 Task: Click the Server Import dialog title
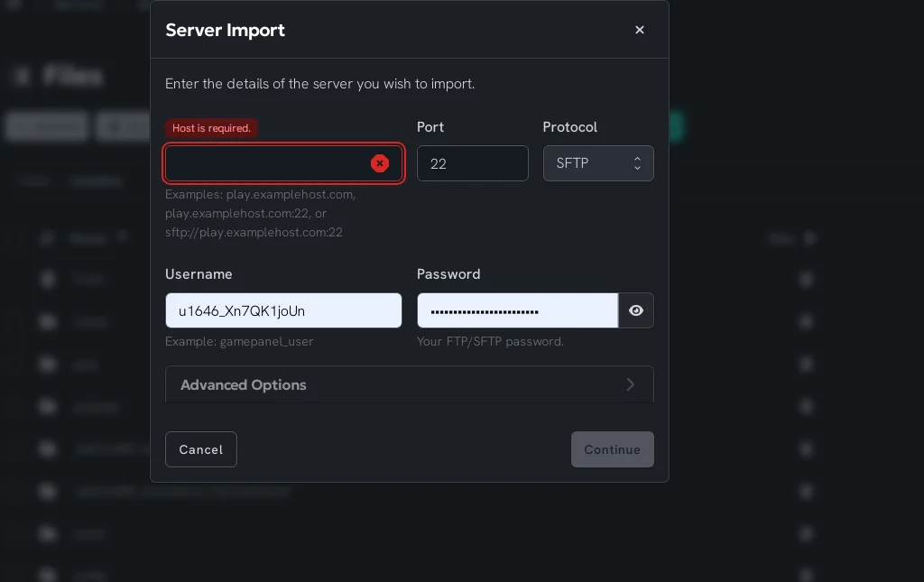(226, 30)
